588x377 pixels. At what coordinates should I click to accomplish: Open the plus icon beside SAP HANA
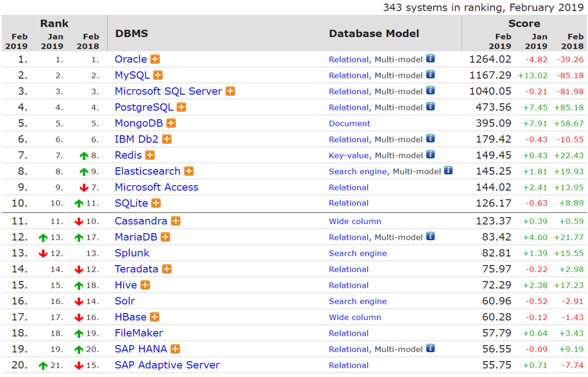(x=175, y=349)
